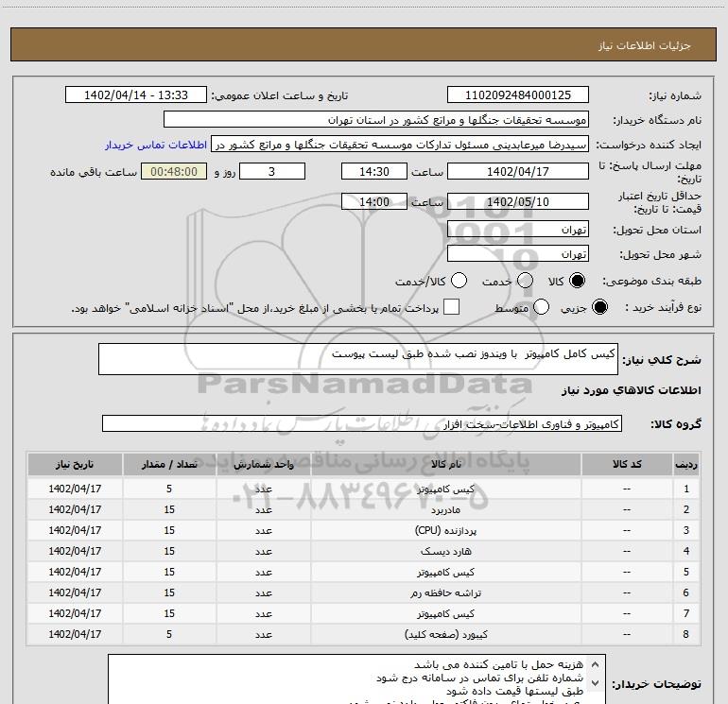Click deadline time field 14:30

coord(374,171)
